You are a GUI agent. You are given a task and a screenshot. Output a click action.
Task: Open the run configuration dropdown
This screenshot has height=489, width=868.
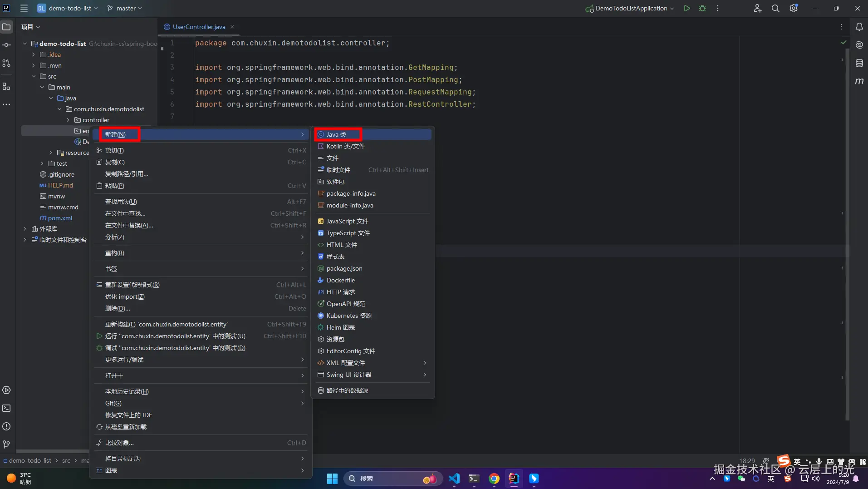(630, 8)
